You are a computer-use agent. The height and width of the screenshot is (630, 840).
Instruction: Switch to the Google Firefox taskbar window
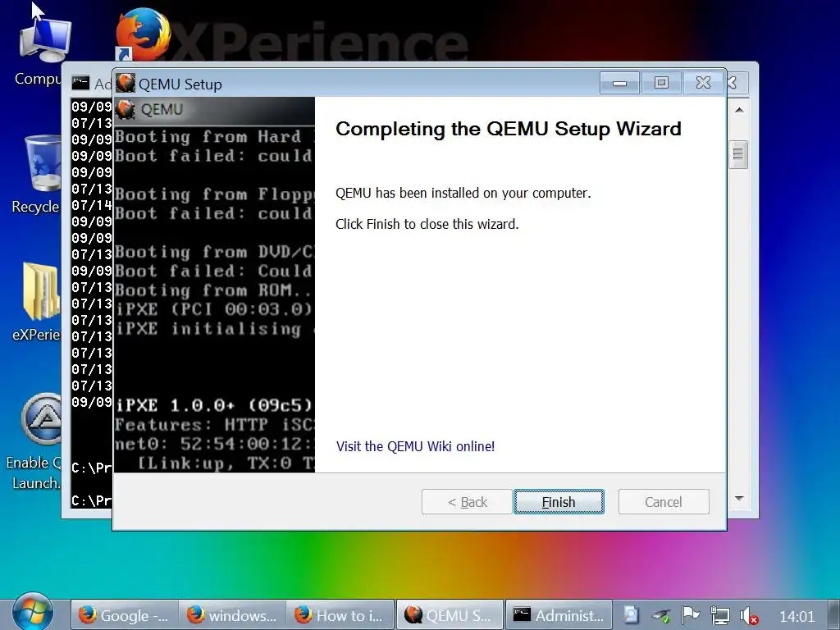point(125,615)
